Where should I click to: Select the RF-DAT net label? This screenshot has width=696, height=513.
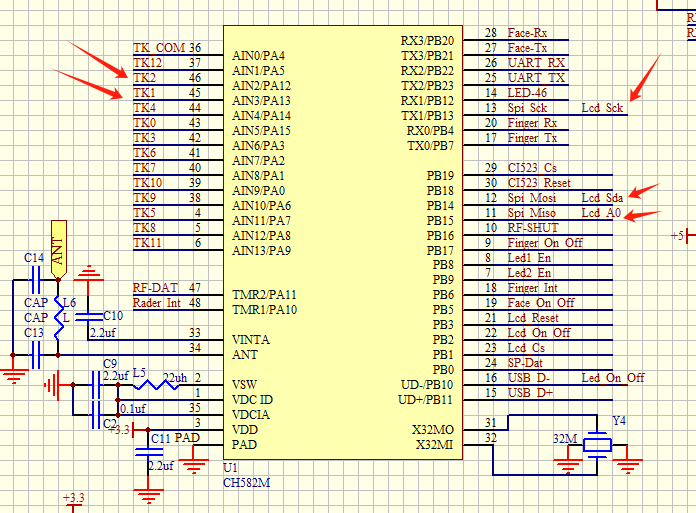154,288
